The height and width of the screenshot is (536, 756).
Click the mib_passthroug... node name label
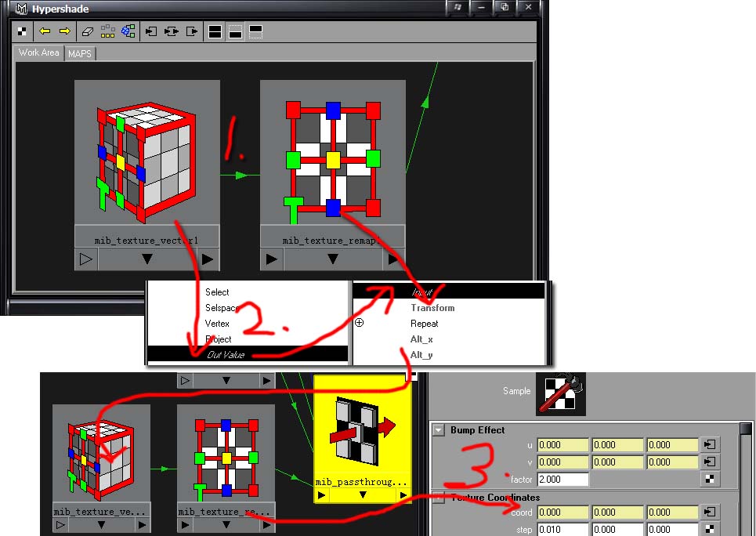click(x=362, y=482)
